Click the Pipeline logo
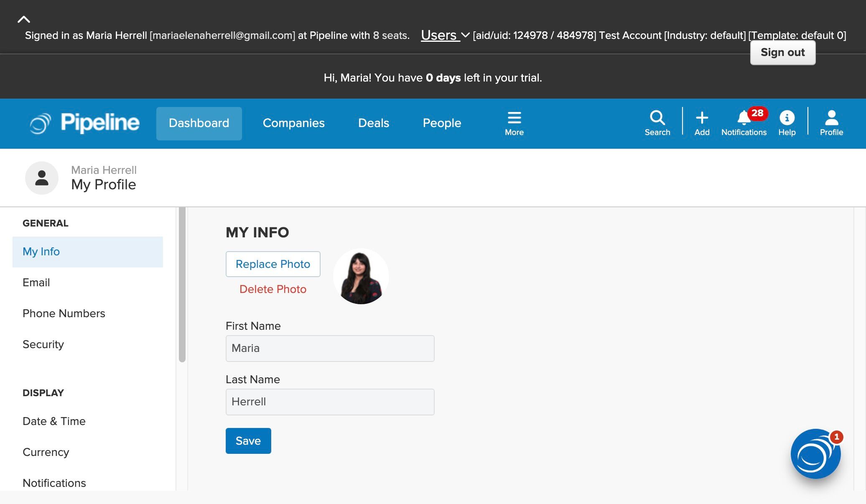The height and width of the screenshot is (504, 866). tap(85, 123)
